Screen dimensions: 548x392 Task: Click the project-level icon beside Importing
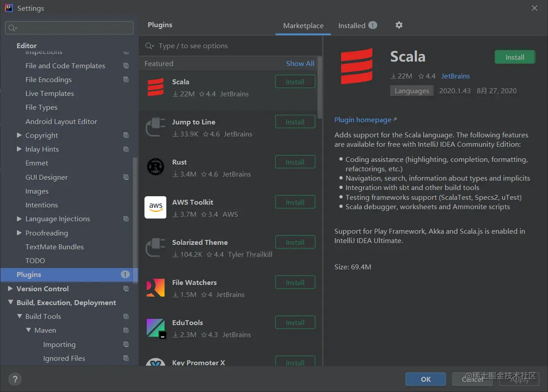tap(126, 344)
